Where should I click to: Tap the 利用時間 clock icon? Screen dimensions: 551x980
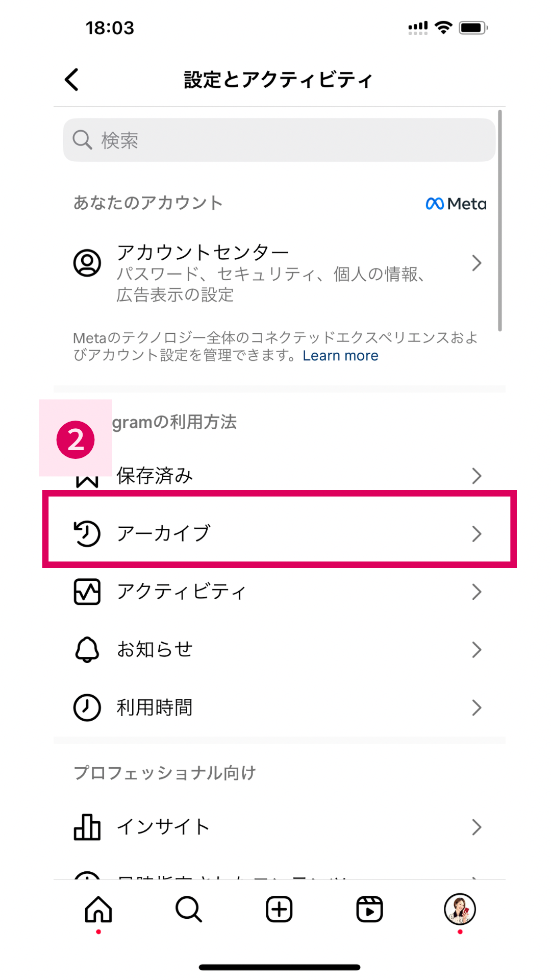click(x=87, y=707)
